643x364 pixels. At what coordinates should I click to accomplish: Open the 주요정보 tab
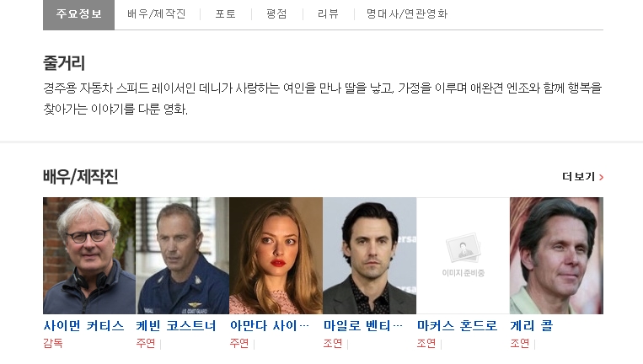pos(78,14)
